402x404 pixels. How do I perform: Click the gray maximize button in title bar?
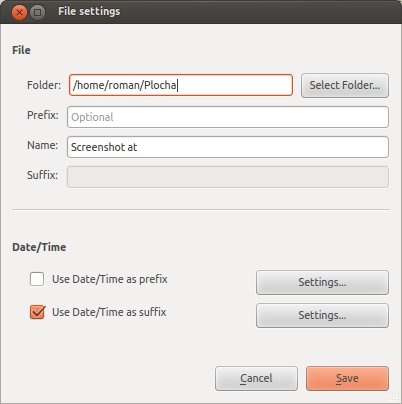38,12
